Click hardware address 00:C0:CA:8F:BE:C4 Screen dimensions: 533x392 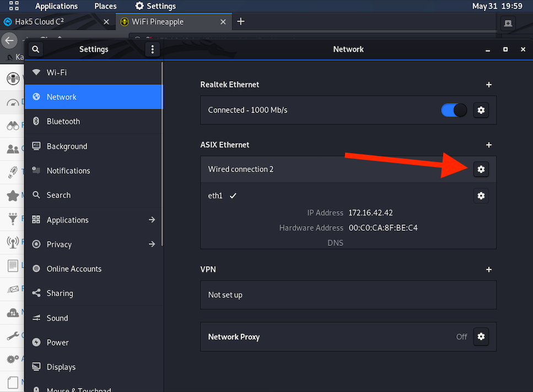383,228
